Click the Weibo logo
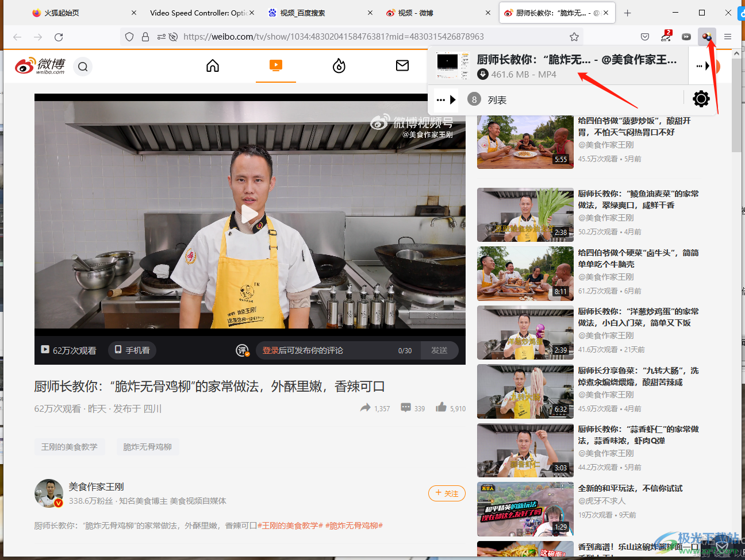The width and height of the screenshot is (745, 560). (x=40, y=66)
